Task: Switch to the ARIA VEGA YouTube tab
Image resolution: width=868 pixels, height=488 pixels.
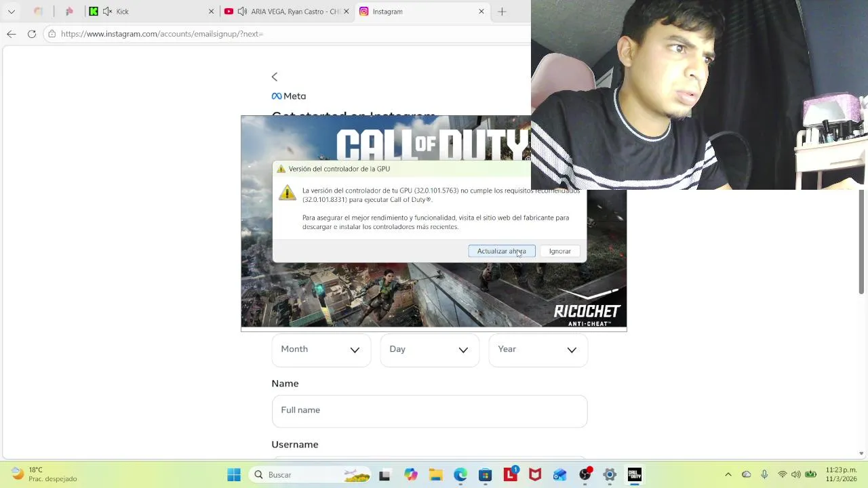Action: 287,12
